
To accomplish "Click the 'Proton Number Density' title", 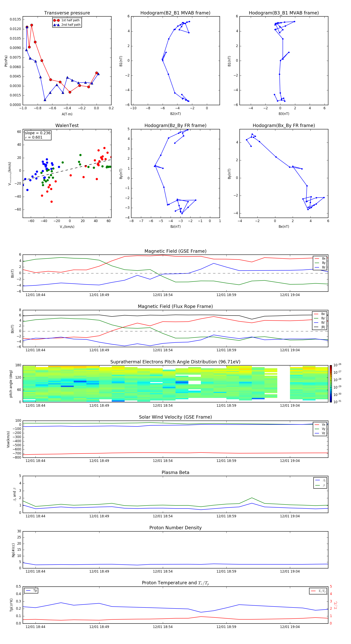I will pyautogui.click(x=175, y=528).
